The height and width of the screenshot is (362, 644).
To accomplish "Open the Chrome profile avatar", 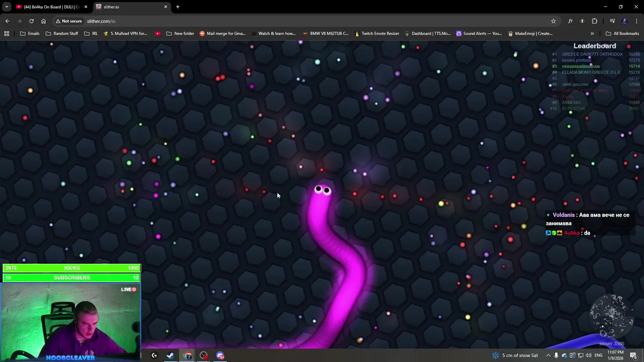I will [624, 21].
